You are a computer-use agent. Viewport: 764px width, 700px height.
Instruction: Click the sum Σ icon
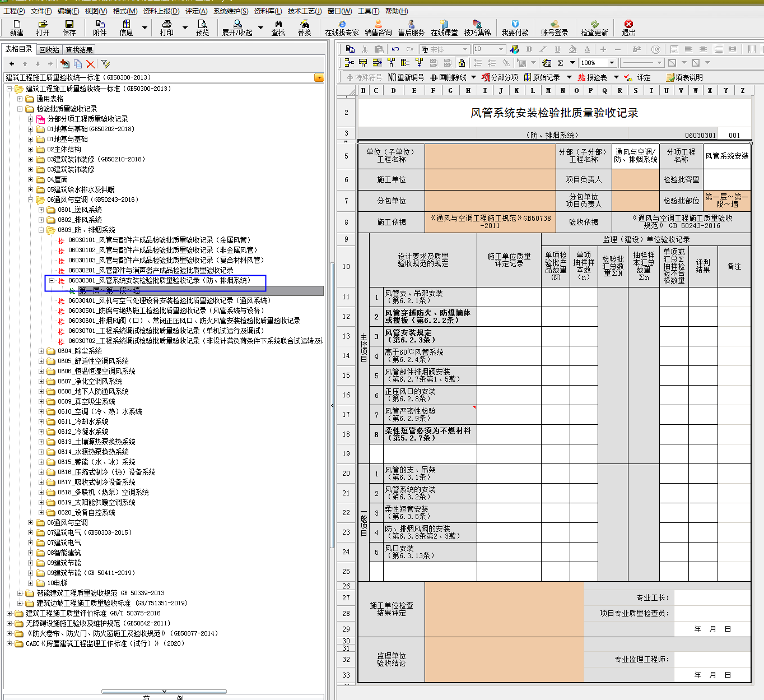560,63
